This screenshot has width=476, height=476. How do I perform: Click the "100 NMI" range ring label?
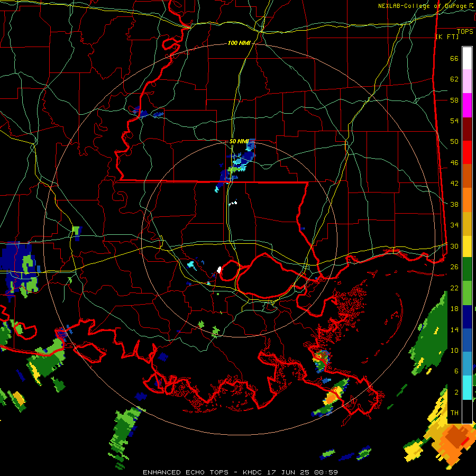pos(239,43)
